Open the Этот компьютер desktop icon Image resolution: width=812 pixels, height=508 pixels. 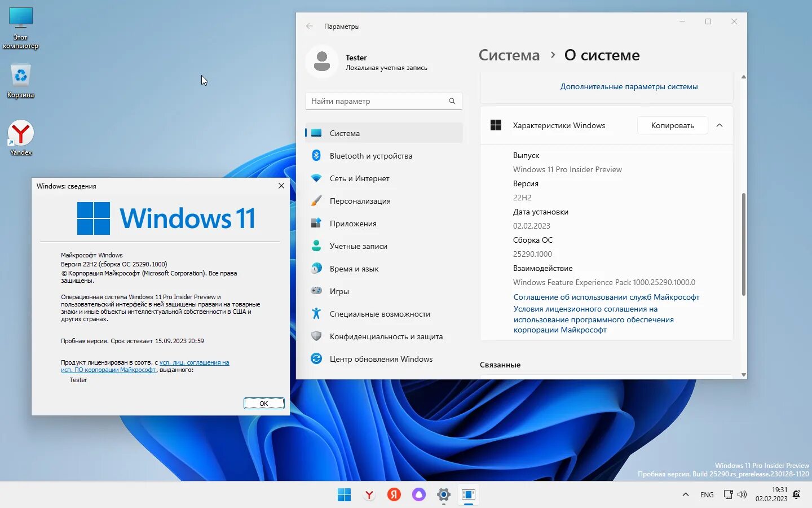[x=21, y=28]
